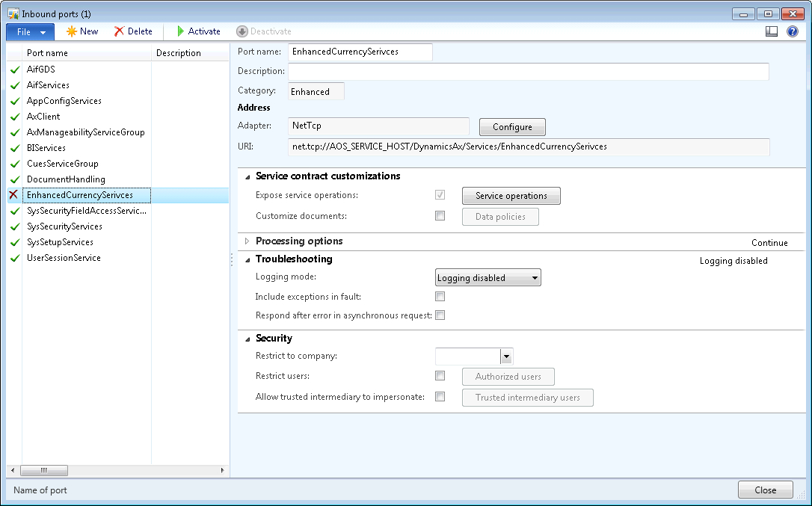Click the Description column header
Image resolution: width=812 pixels, height=506 pixels.
click(x=190, y=53)
